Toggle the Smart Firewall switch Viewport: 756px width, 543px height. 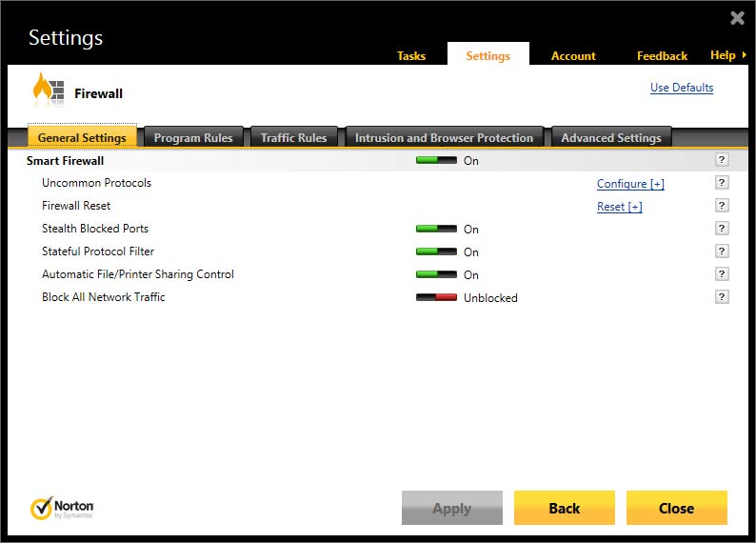(436, 161)
